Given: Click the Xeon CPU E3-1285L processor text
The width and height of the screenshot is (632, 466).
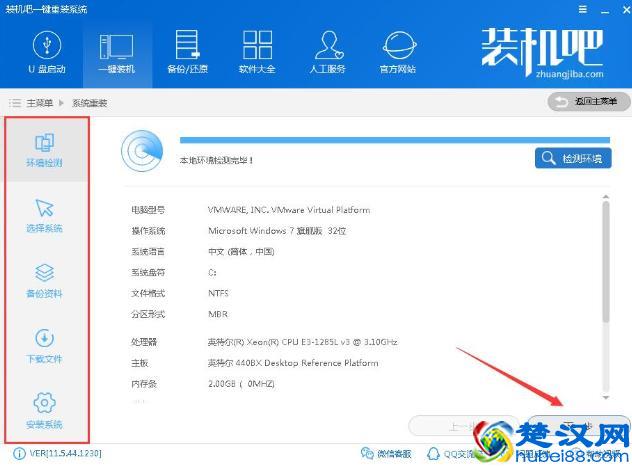Looking at the screenshot, I should coord(302,342).
